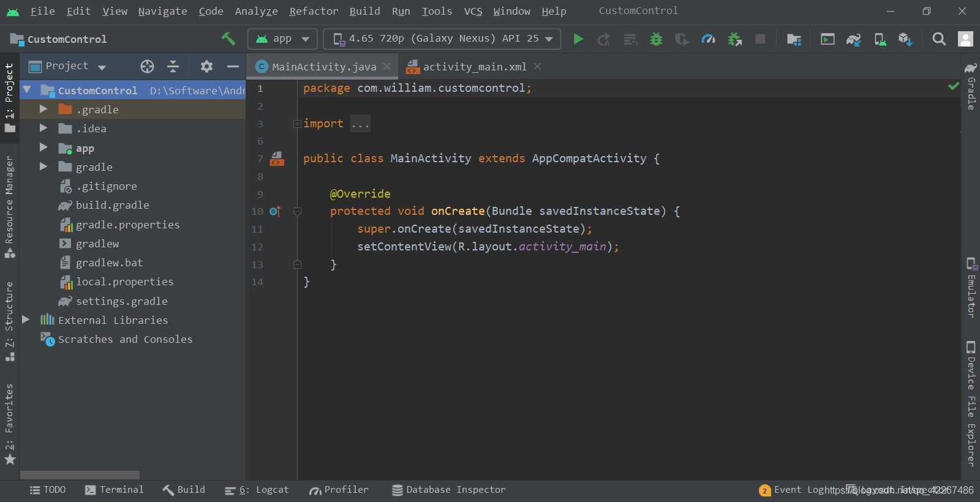This screenshot has height=502, width=980.
Task: Fold the onCreate method at line 10
Action: click(x=298, y=212)
